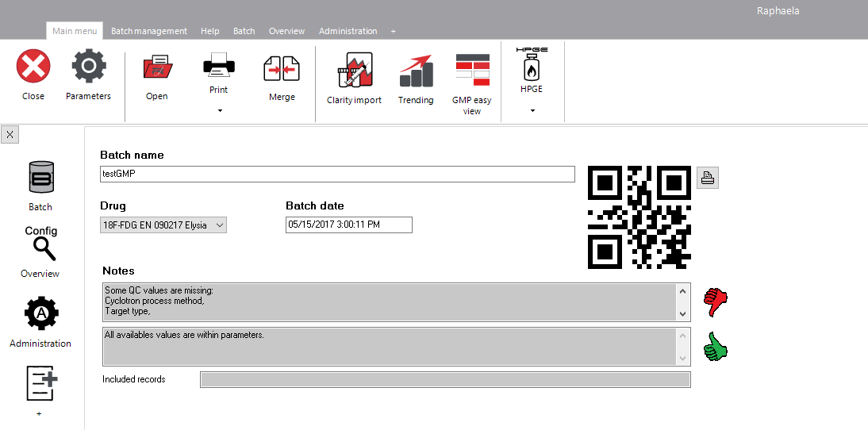This screenshot has height=430, width=868.
Task: Switch to Main menu tab
Action: 75,31
